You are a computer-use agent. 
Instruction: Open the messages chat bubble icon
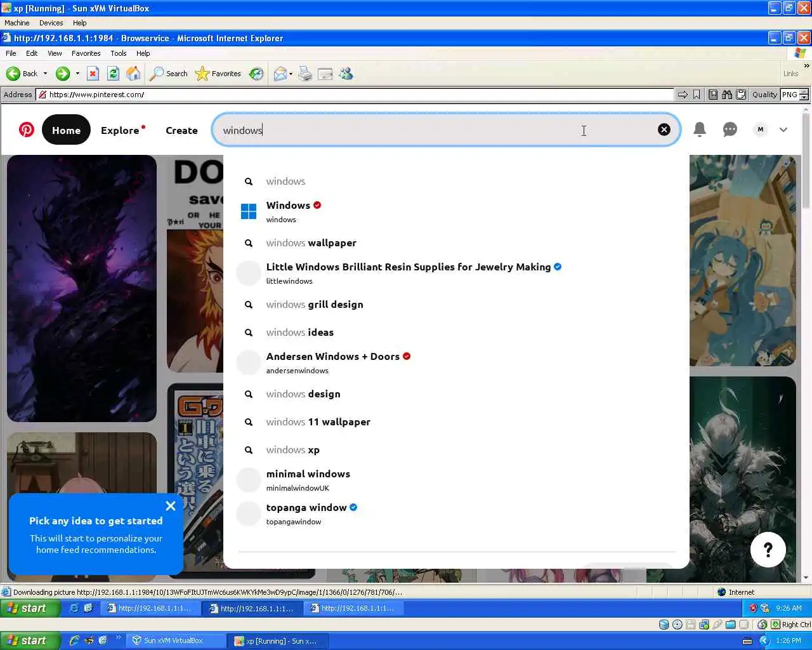coord(730,129)
